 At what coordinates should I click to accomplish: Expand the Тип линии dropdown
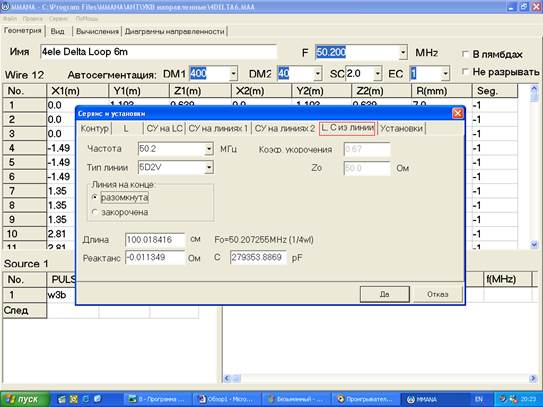[209, 168]
